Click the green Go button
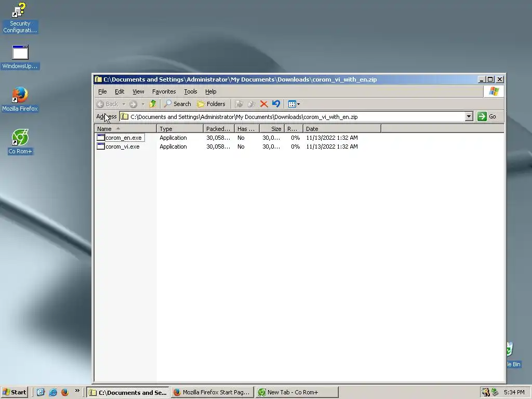The width and height of the screenshot is (532, 399). tap(487, 116)
